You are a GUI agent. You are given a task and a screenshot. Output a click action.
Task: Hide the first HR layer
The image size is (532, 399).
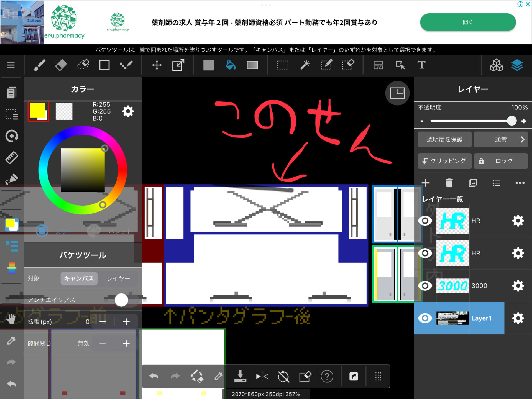425,221
